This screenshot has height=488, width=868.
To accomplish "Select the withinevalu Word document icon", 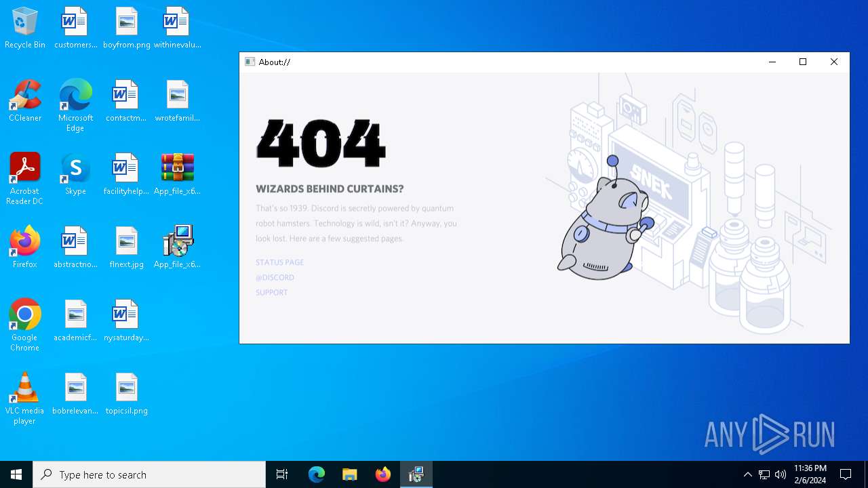I will [x=177, y=28].
